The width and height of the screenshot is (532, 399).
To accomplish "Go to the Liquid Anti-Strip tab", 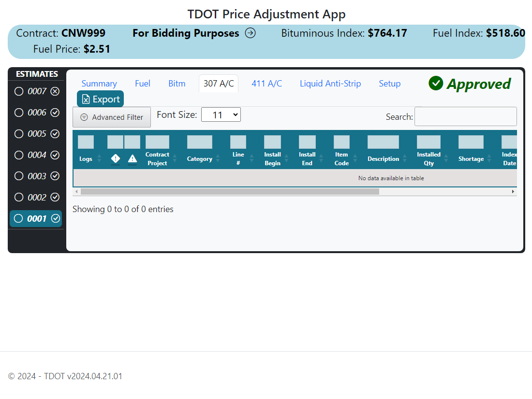I will (x=330, y=84).
